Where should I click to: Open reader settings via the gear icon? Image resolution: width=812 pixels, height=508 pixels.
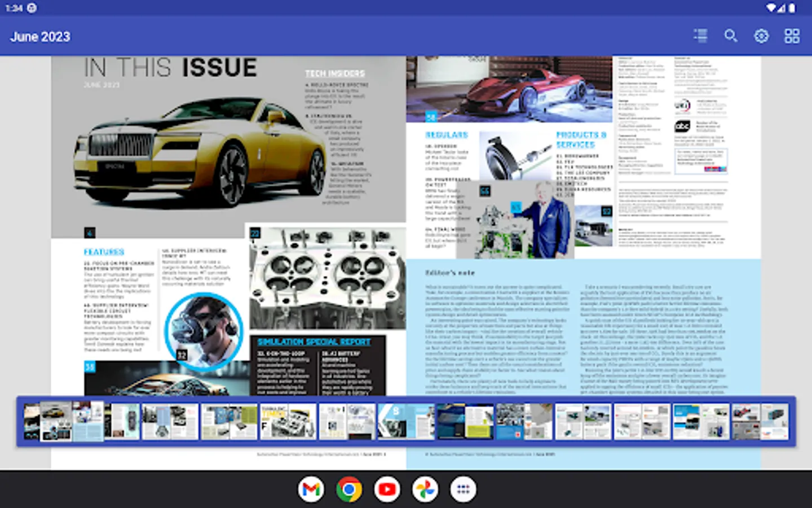point(761,36)
